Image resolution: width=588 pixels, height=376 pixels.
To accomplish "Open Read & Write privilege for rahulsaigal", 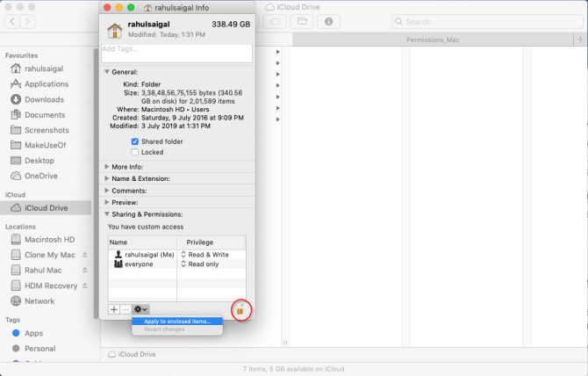I will [x=207, y=254].
